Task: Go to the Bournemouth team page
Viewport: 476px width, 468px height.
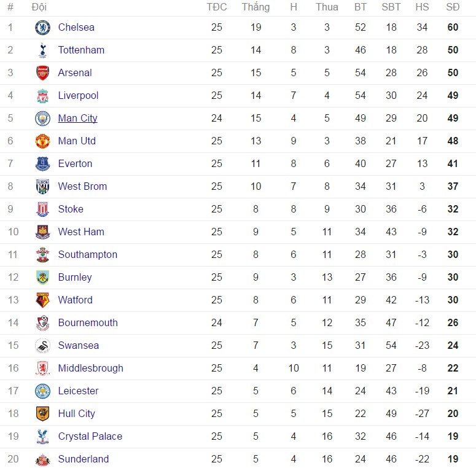Action: [x=88, y=323]
